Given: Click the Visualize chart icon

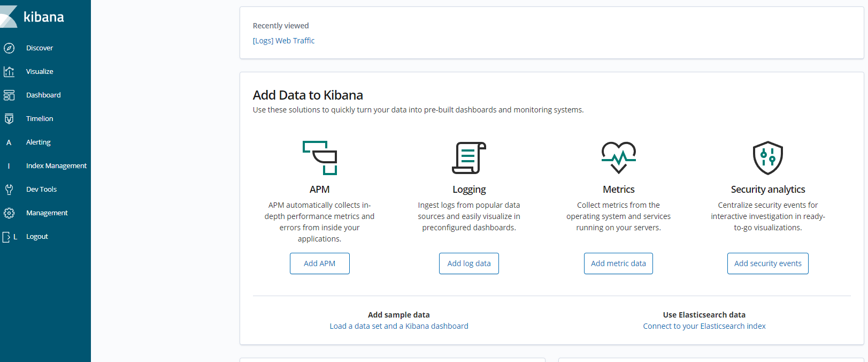Looking at the screenshot, I should point(9,72).
